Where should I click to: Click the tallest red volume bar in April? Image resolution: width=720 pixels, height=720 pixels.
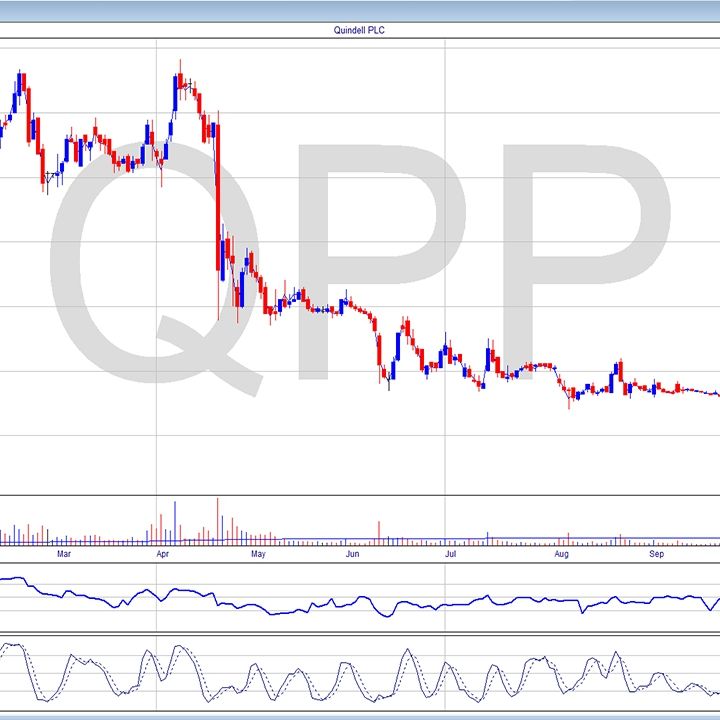[x=217, y=520]
